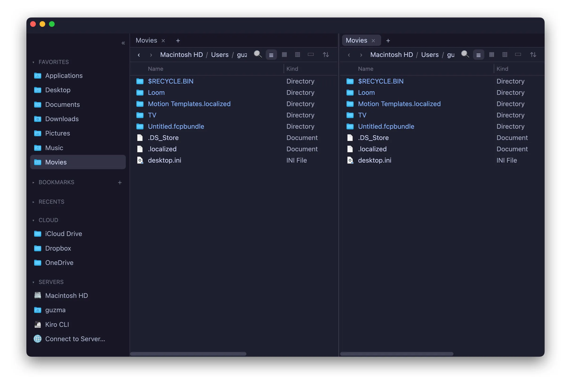Select $RECYCLE.BIN folder in left pane
The height and width of the screenshot is (392, 571).
click(234, 81)
